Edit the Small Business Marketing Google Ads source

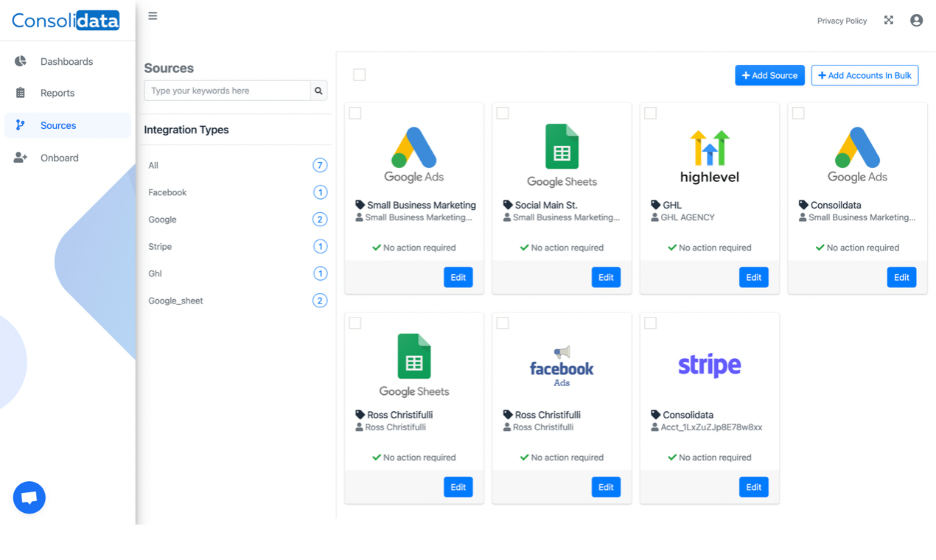pos(458,277)
